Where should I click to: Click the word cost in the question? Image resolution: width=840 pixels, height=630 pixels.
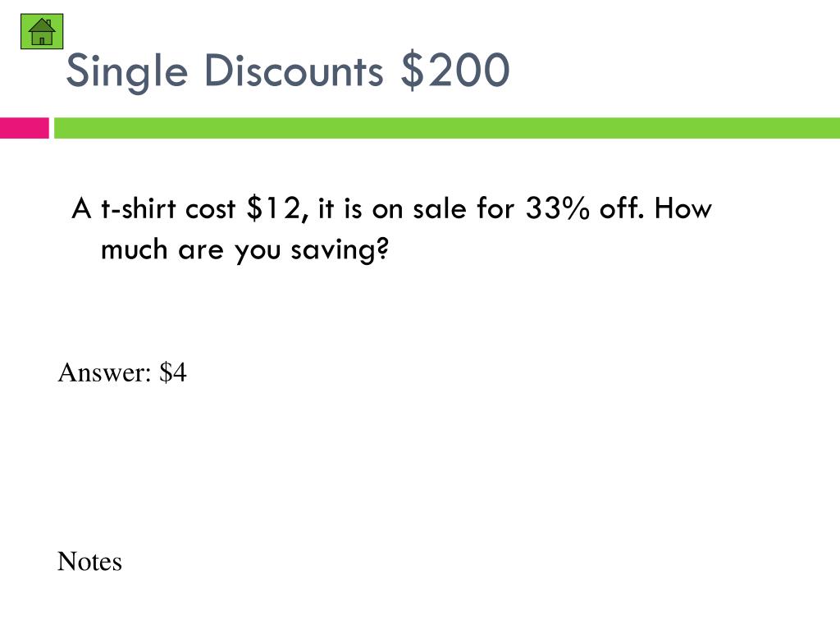coord(210,208)
